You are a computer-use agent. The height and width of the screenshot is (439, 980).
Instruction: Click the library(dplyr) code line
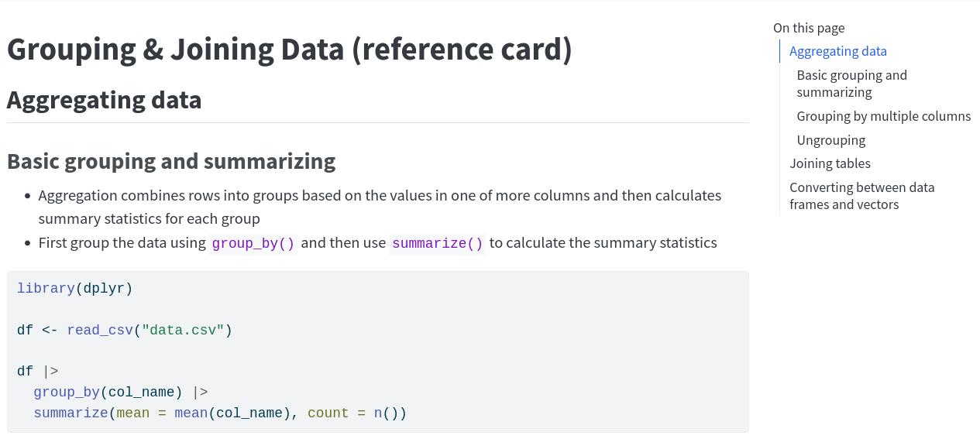coord(74,288)
